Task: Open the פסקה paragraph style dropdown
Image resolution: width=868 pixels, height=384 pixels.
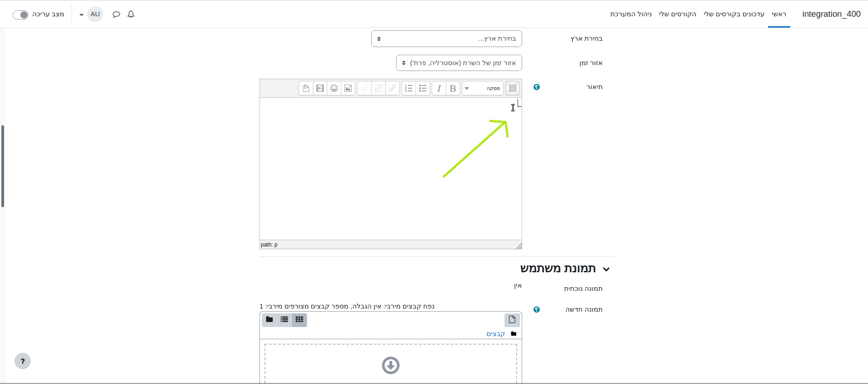Action: tap(483, 88)
